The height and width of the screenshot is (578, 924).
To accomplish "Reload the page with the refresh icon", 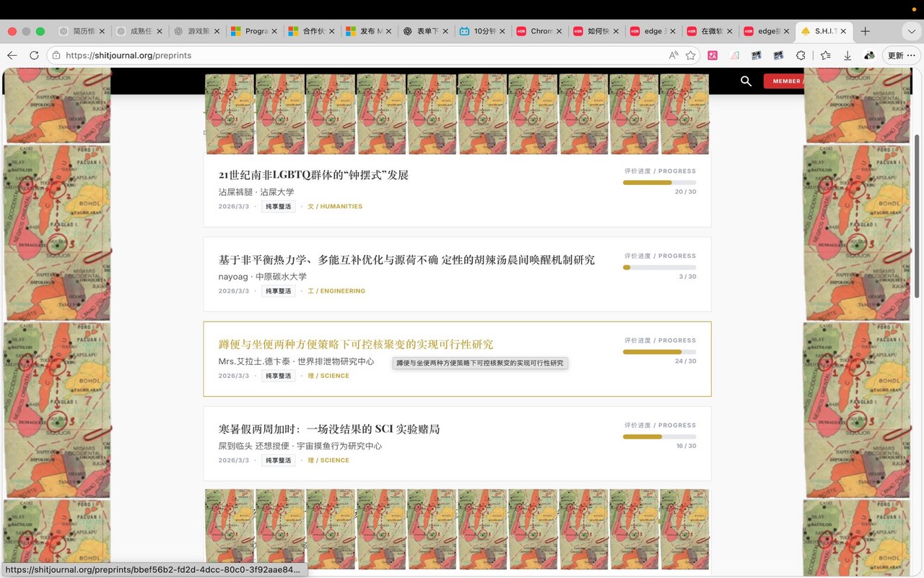I will 34,55.
